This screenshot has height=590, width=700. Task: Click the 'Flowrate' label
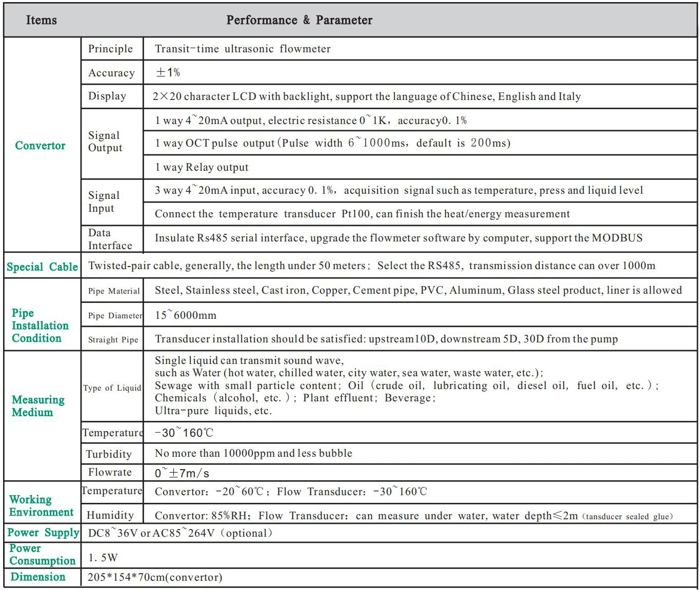click(110, 472)
